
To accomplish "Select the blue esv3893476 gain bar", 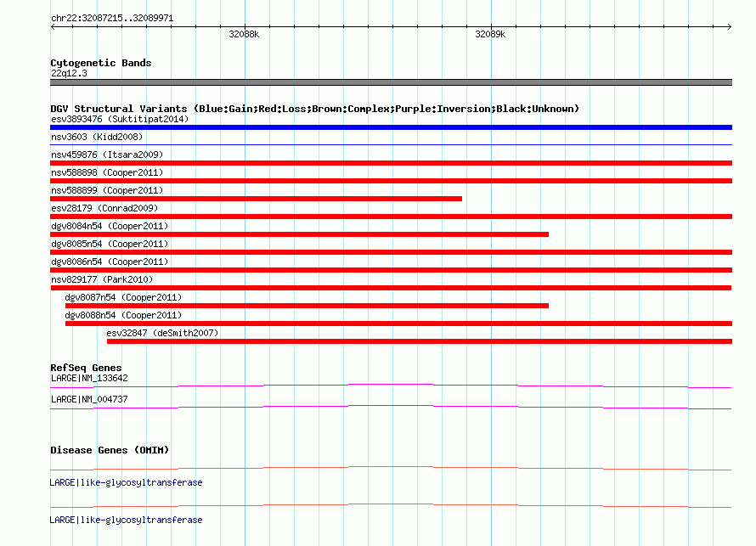I will point(391,127).
